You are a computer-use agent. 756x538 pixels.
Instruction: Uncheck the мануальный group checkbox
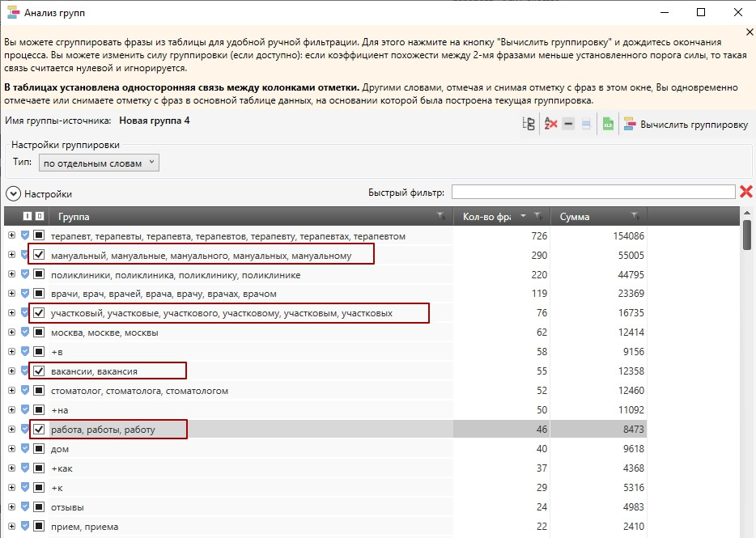coord(39,255)
